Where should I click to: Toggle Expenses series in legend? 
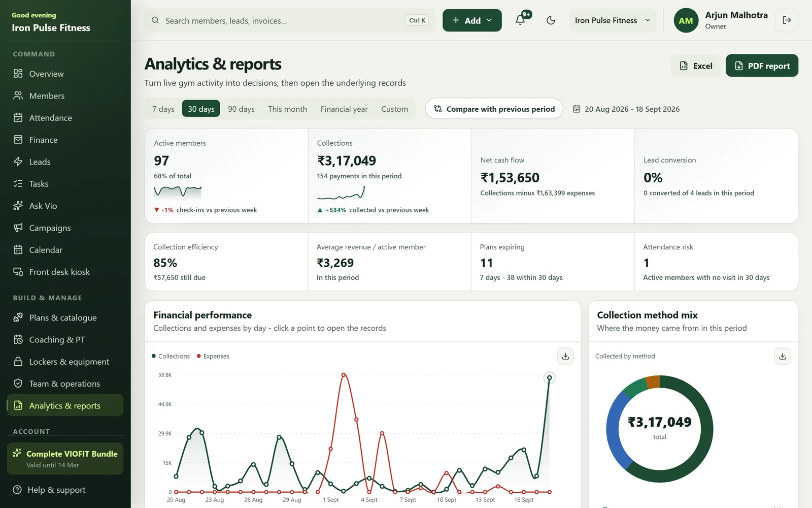pos(213,356)
